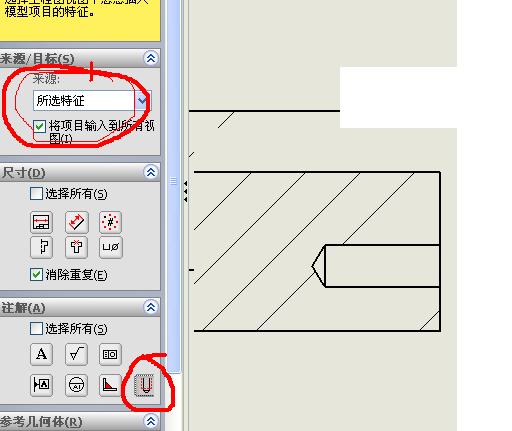The width and height of the screenshot is (512, 431).
Task: Select the Not marked for drawing icon
Action: 77,222
